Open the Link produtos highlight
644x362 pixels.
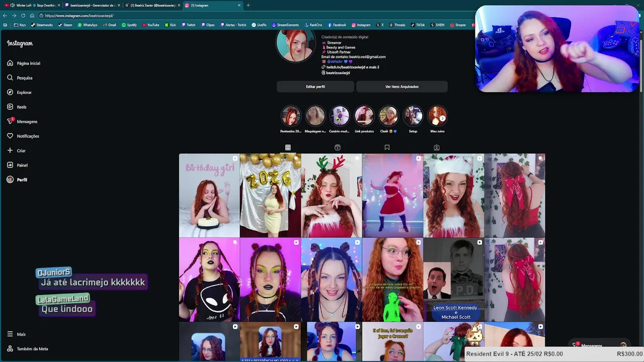[x=364, y=119]
